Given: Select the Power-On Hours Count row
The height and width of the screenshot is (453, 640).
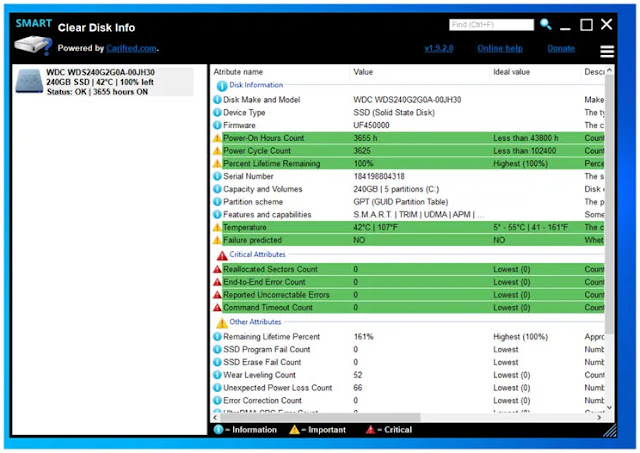Looking at the screenshot, I should pos(408,138).
